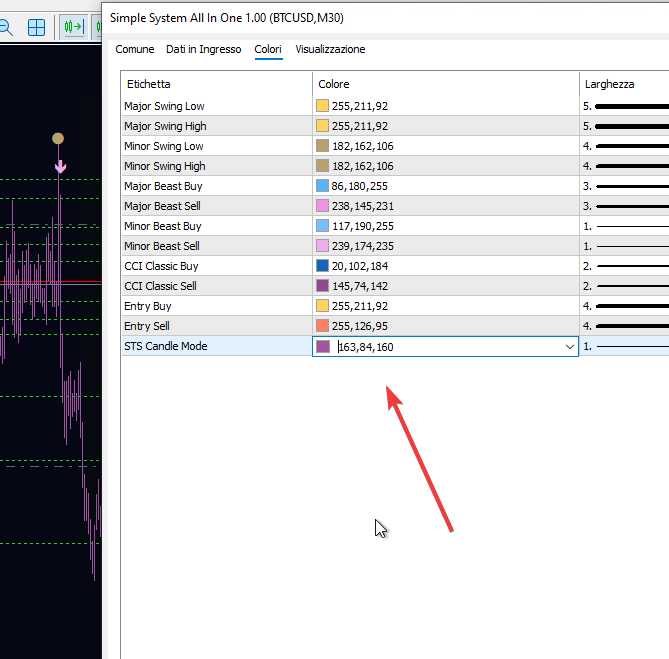This screenshot has width=669, height=659.
Task: Switch to Dati in Ingresso tab
Action: (x=204, y=49)
